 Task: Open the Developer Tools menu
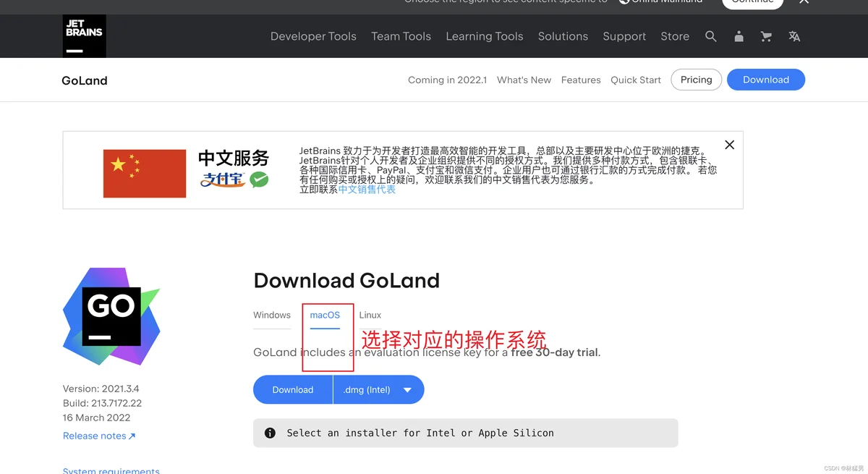pyautogui.click(x=313, y=36)
